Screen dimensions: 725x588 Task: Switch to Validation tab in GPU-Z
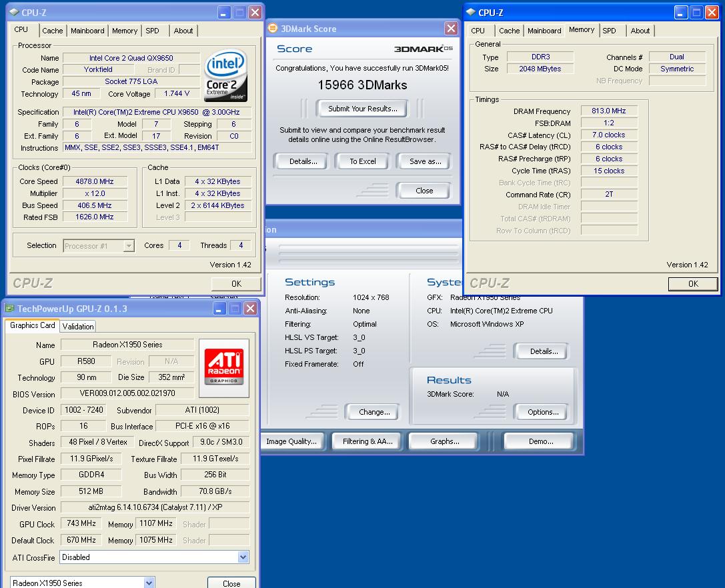pyautogui.click(x=77, y=327)
